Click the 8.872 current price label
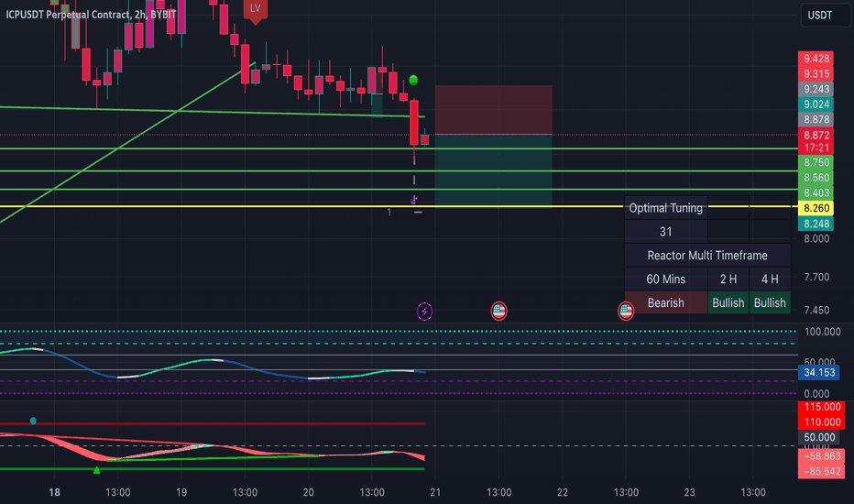Image resolution: width=854 pixels, height=504 pixels. pyautogui.click(x=816, y=135)
